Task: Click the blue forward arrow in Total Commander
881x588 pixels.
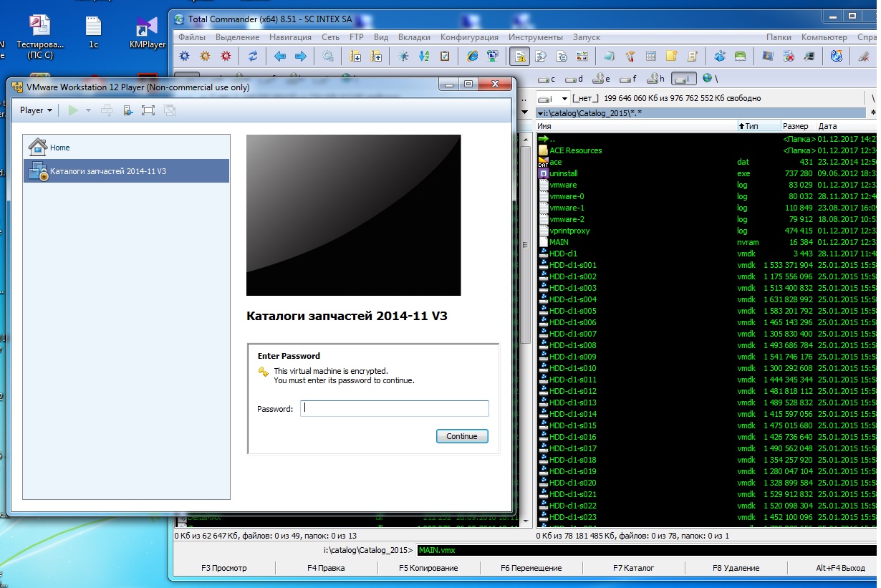Action: tap(301, 56)
